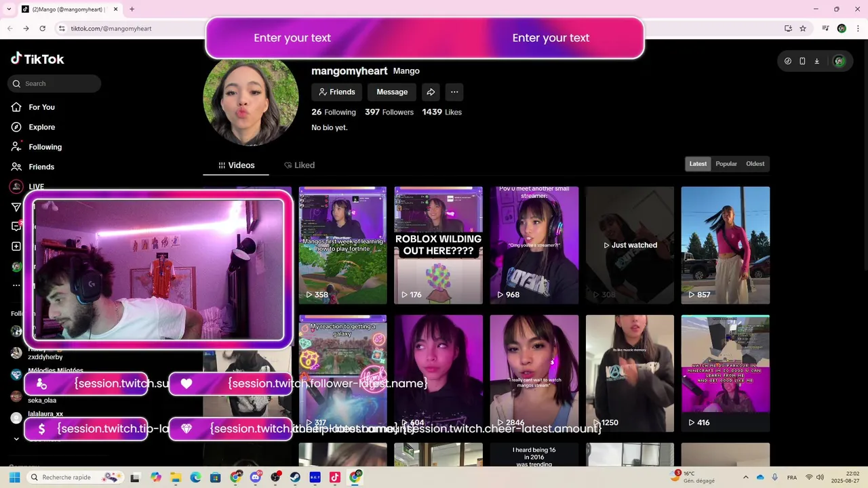Click the share arrow icon on profile
Screen dimensions: 868x488
(431, 92)
